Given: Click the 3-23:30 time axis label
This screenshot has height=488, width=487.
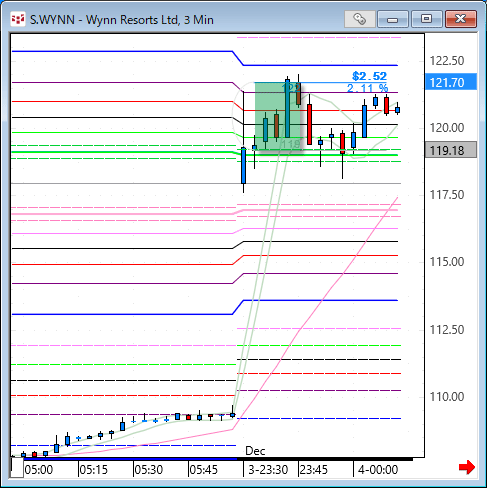Looking at the screenshot, I should 268,470.
